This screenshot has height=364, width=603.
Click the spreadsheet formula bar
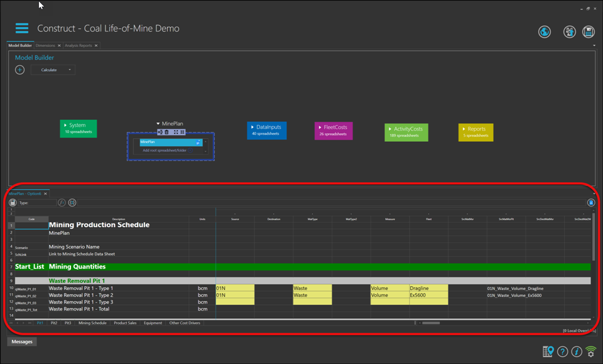(332, 203)
